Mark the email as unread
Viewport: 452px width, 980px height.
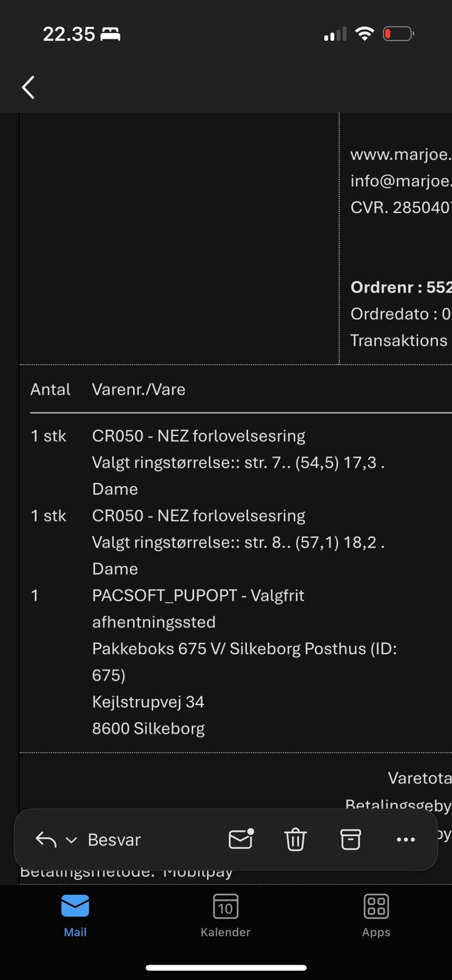coord(241,839)
